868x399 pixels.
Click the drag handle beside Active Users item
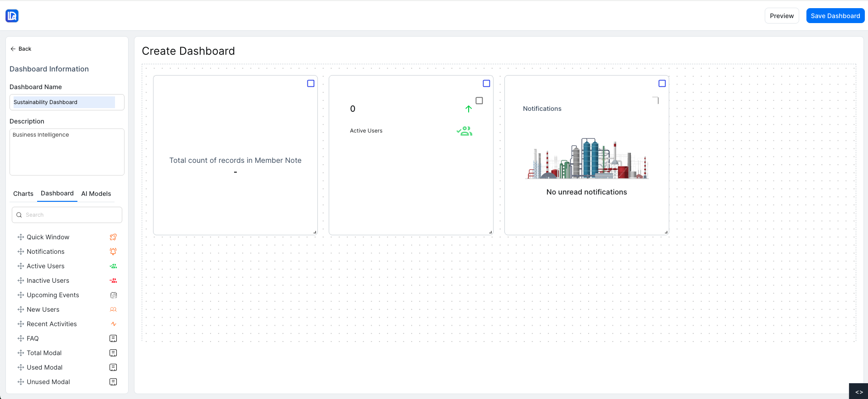point(21,266)
